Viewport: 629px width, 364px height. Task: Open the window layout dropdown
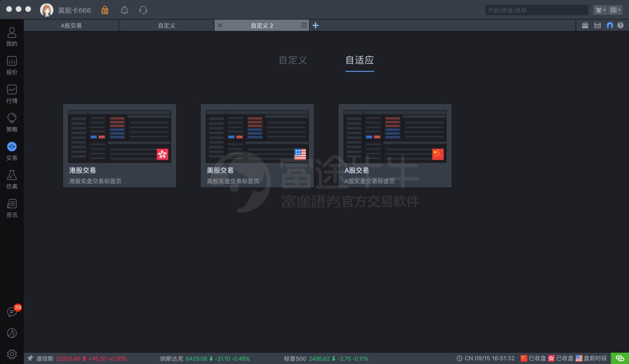615,10
